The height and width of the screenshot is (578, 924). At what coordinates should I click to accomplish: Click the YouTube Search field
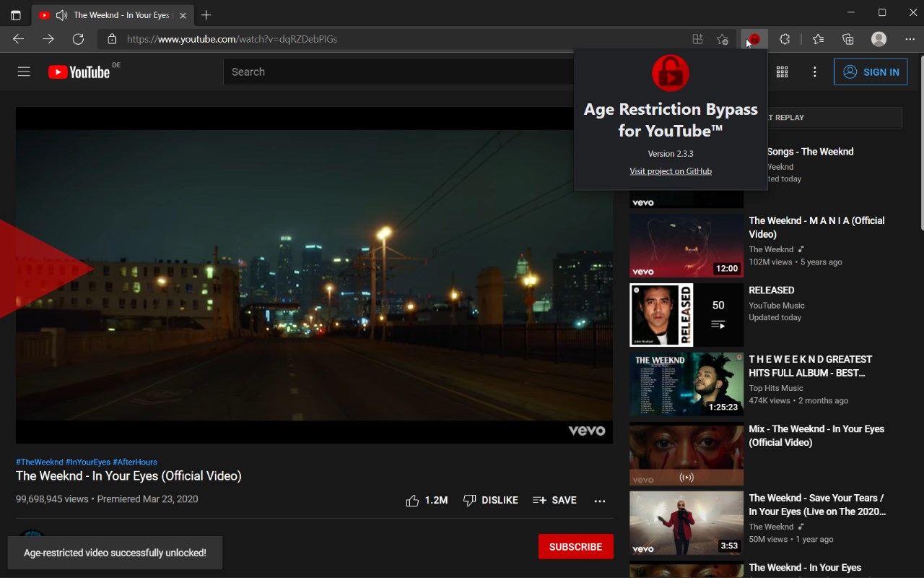(x=398, y=72)
